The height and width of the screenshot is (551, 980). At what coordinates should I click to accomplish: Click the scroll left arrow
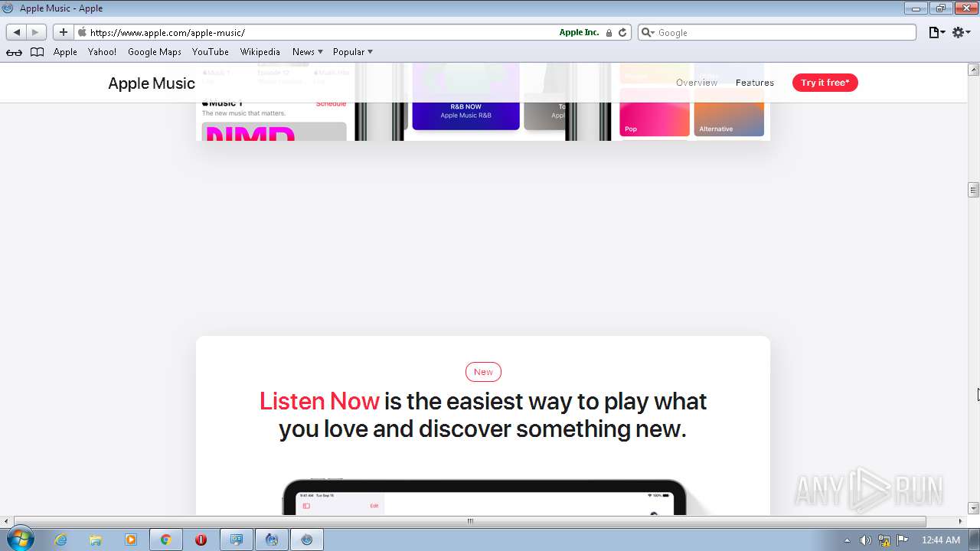[x=8, y=521]
